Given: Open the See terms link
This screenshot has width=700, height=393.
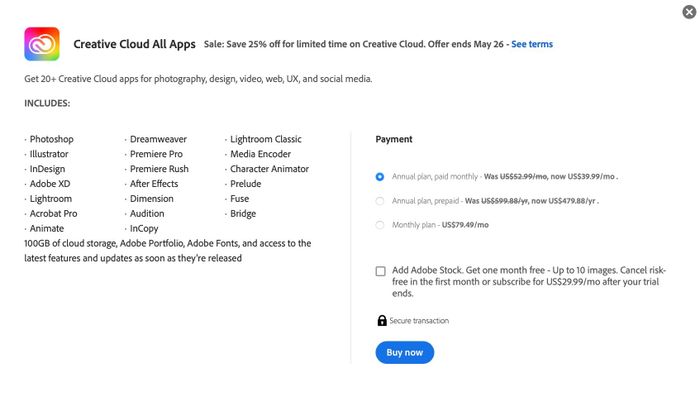Looking at the screenshot, I should tap(532, 44).
